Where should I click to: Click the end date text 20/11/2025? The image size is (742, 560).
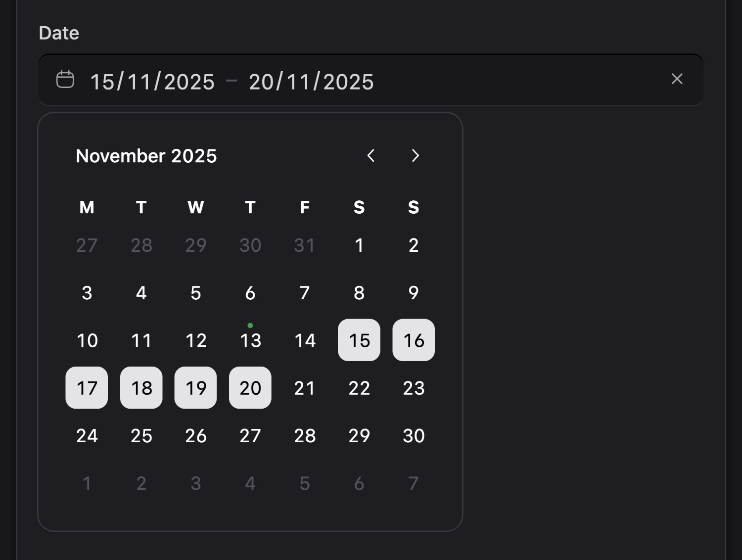coord(311,81)
